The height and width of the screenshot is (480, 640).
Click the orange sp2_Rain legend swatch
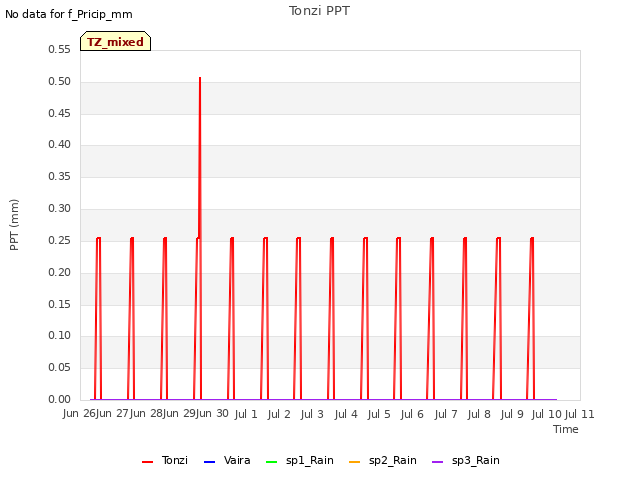(355, 462)
